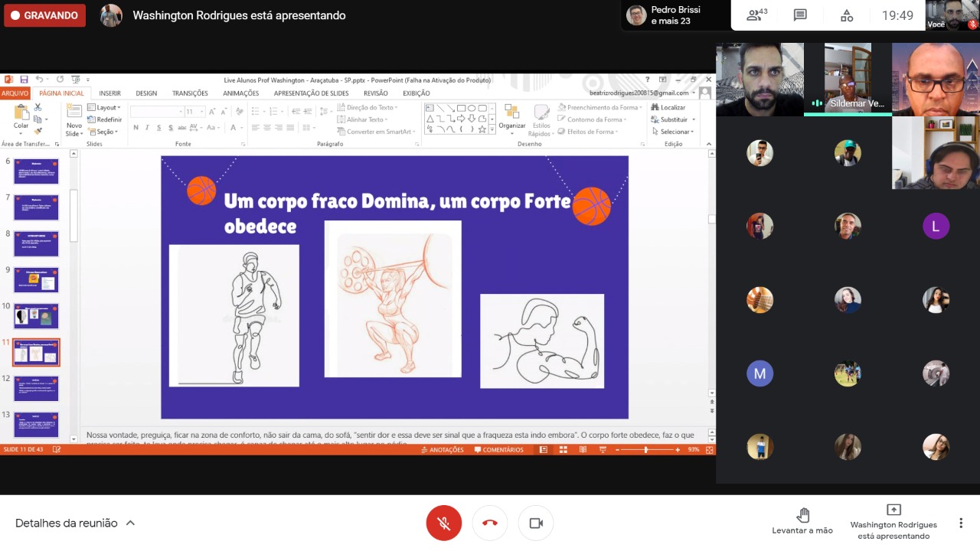Open the activities shapes icon
The width and height of the screenshot is (980, 551).
point(847,15)
